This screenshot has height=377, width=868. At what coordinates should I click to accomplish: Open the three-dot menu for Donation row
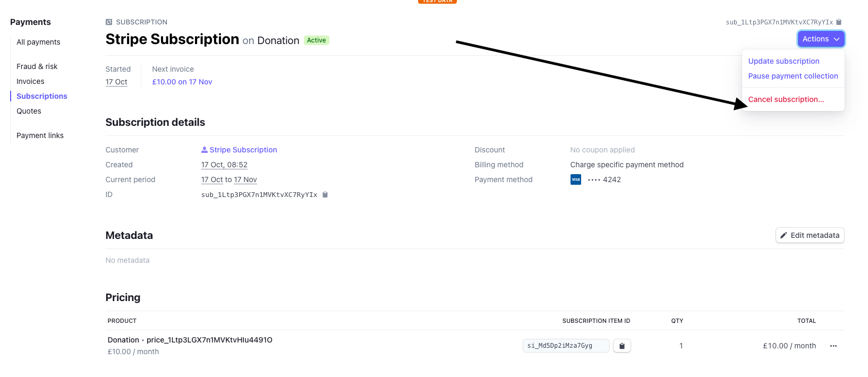click(833, 346)
